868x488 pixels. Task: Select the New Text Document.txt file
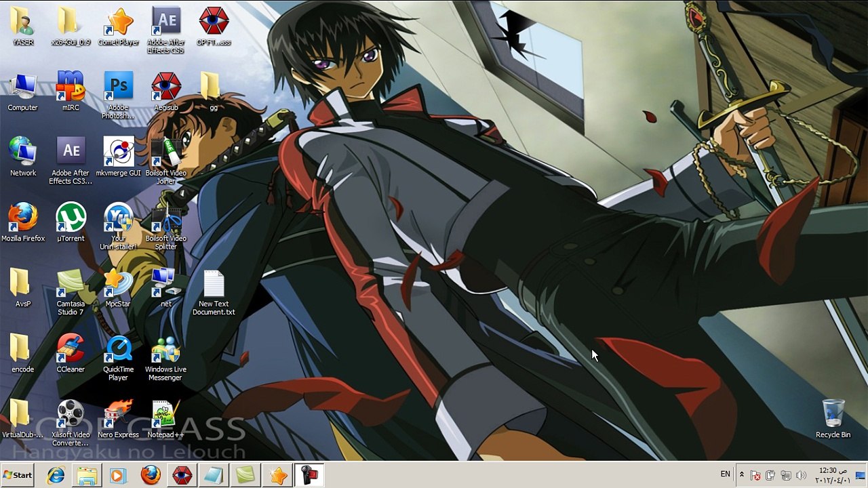(x=214, y=291)
